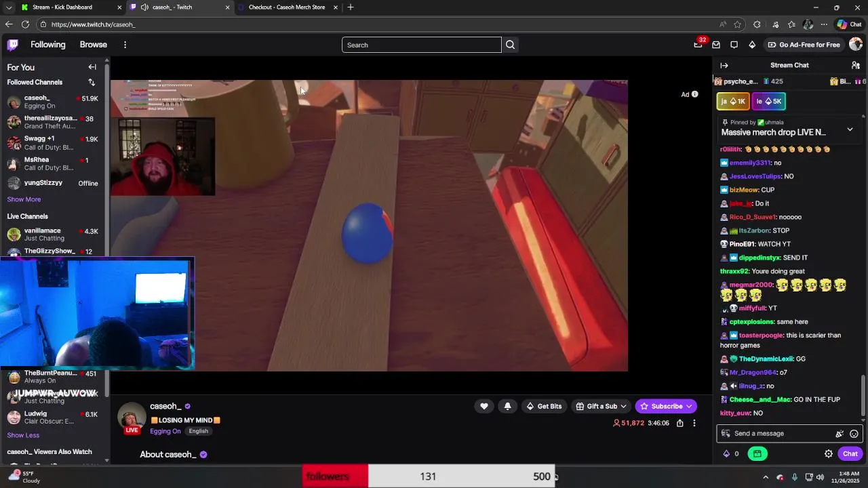Close the Kick Dashboard tab
Viewport: 868px width, 488px height.
pos(119,7)
